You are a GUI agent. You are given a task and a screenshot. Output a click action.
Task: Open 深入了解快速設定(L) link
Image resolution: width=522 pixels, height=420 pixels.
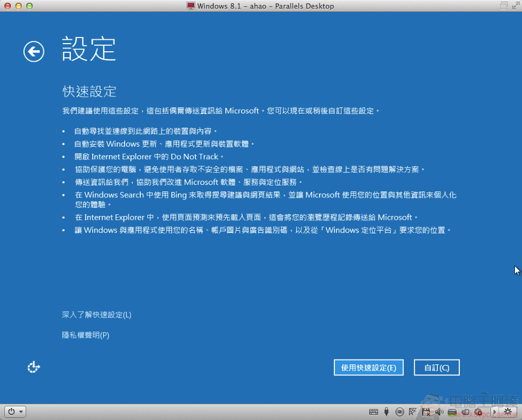coord(97,315)
